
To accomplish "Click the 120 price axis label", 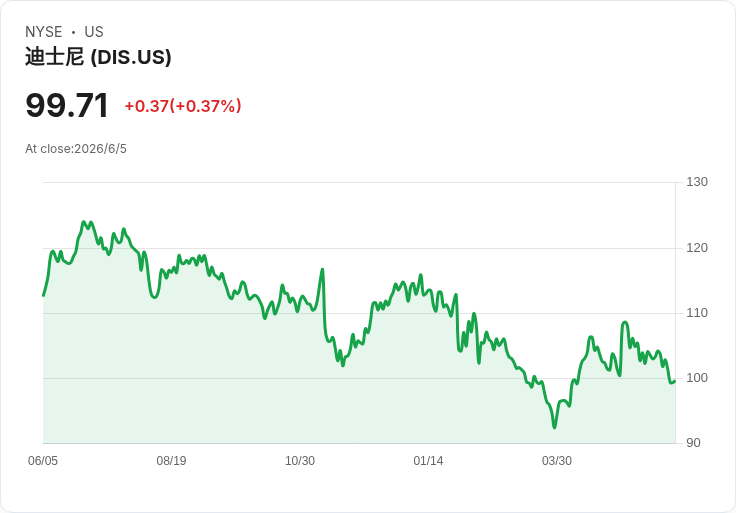I will 697,248.
